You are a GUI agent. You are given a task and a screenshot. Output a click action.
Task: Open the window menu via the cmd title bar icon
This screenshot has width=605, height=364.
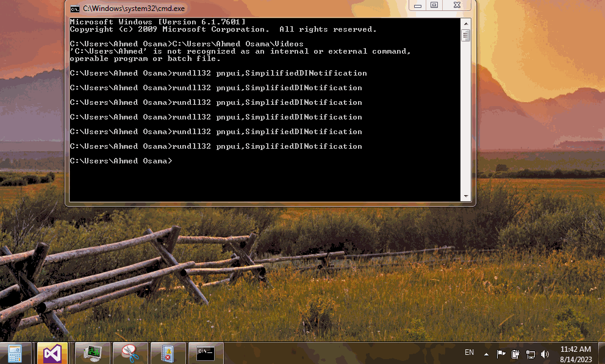tap(74, 9)
